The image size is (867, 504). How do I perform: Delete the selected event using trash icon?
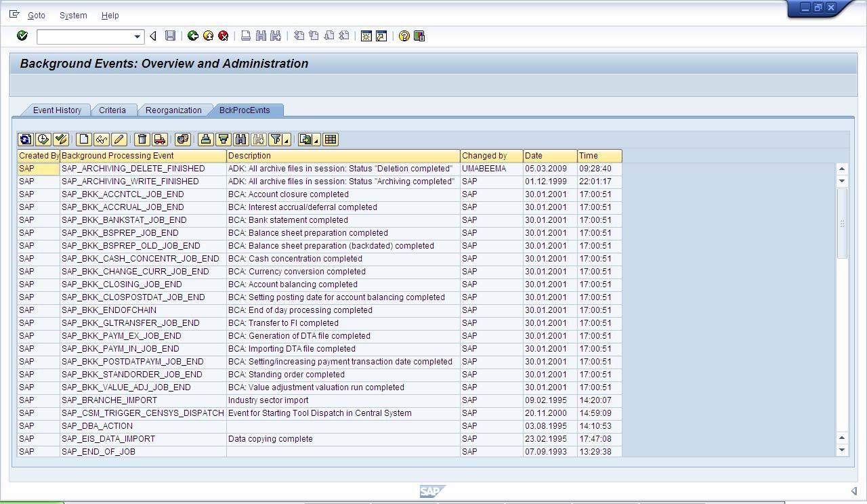pyautogui.click(x=142, y=140)
